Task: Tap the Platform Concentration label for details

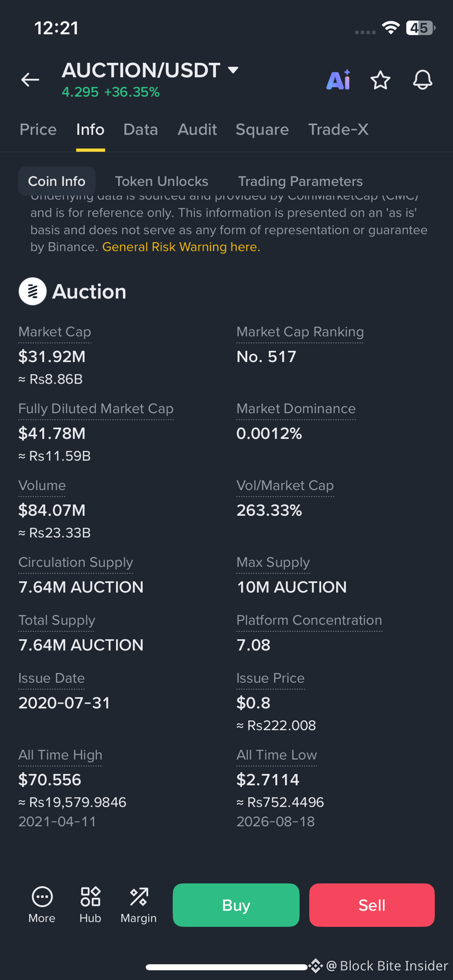Action: 309,620
